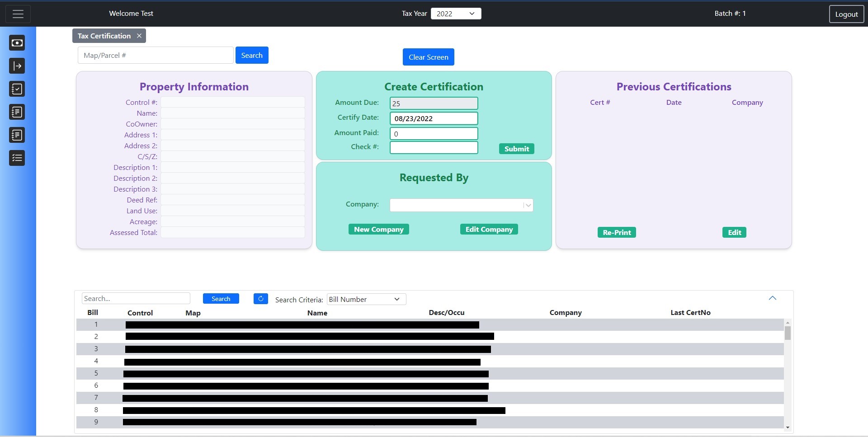Image resolution: width=868 pixels, height=437 pixels.
Task: Click the Assessed Total field
Action: (232, 232)
